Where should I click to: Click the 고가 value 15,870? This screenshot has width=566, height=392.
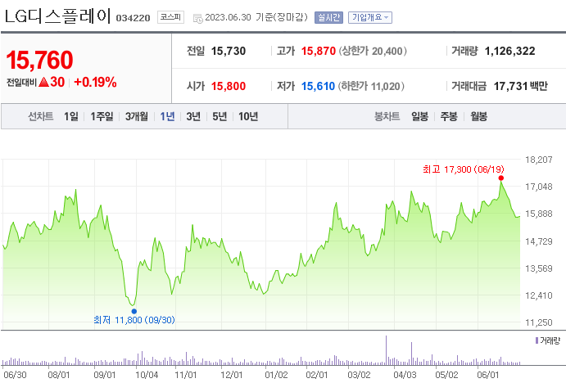(x=319, y=52)
